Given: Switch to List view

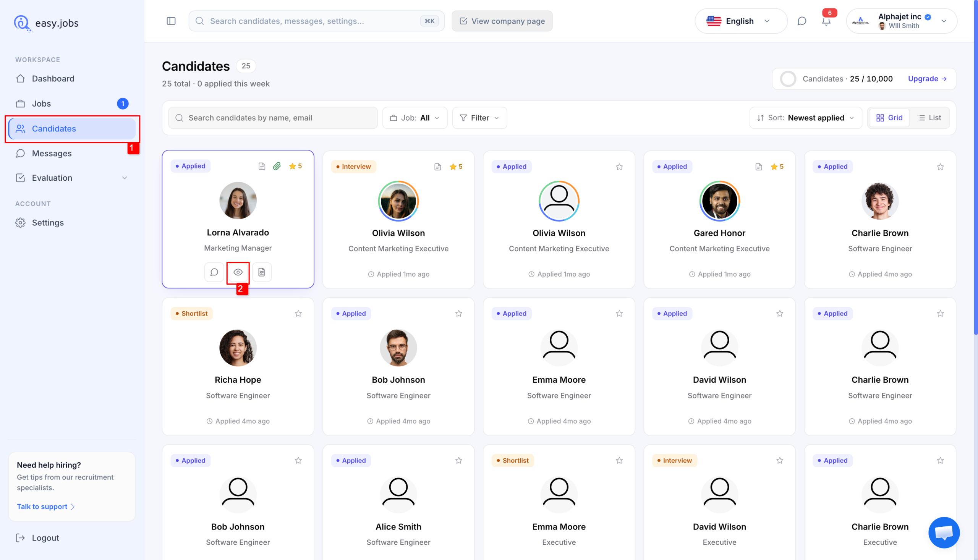Looking at the screenshot, I should 929,118.
